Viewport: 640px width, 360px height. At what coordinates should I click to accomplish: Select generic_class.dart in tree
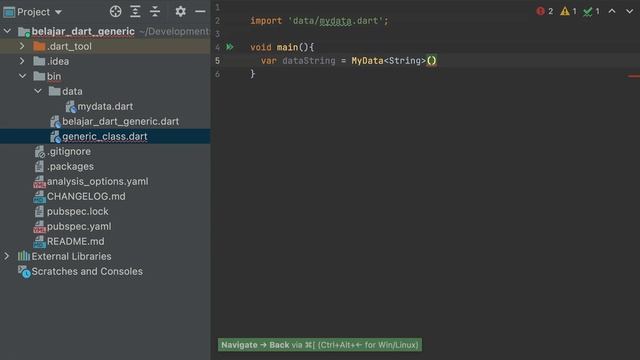tap(105, 136)
